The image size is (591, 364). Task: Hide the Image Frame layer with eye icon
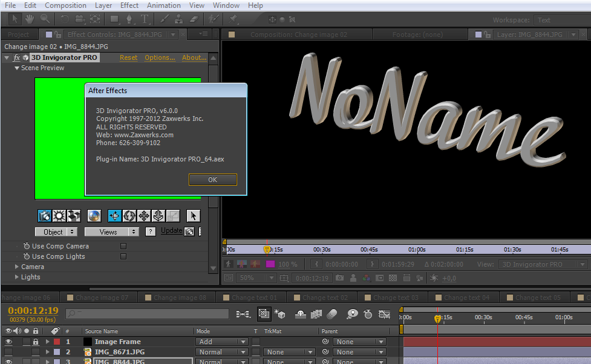pos(8,342)
